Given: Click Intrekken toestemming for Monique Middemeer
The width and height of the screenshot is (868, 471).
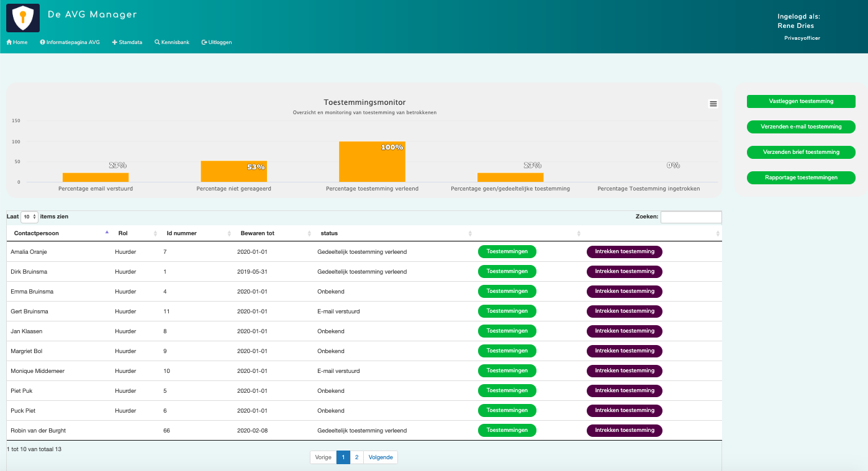Looking at the screenshot, I should pos(625,370).
